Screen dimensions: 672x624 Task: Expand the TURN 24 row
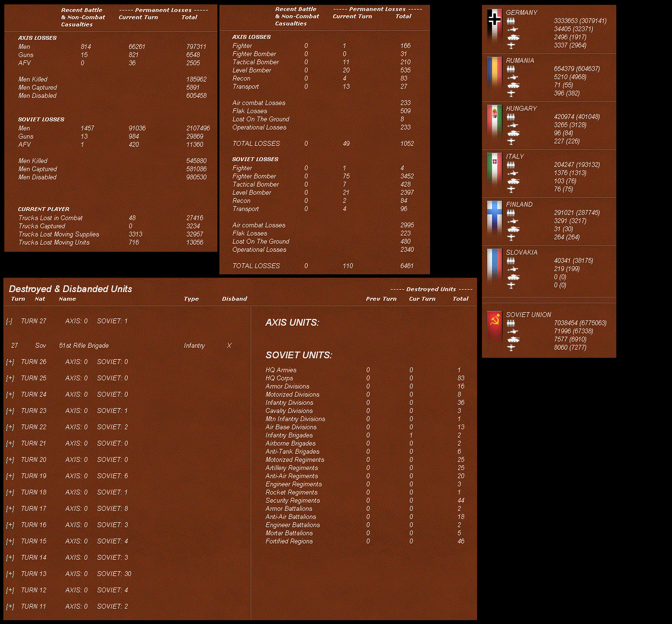click(10, 395)
